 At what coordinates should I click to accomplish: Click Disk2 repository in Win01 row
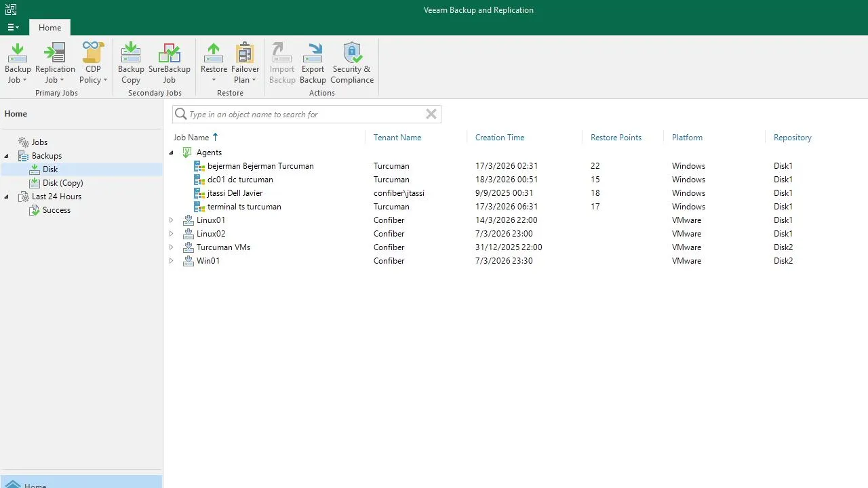point(783,261)
